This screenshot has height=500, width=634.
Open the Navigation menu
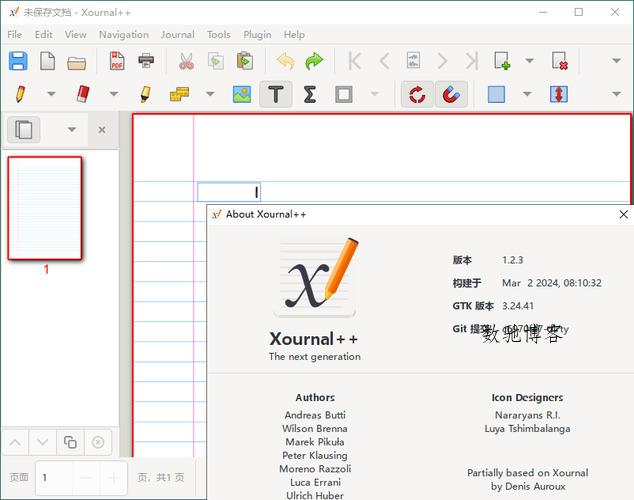pos(124,35)
